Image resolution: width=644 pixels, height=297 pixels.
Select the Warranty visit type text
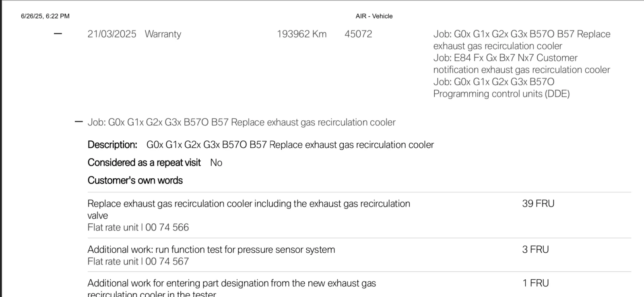(163, 34)
